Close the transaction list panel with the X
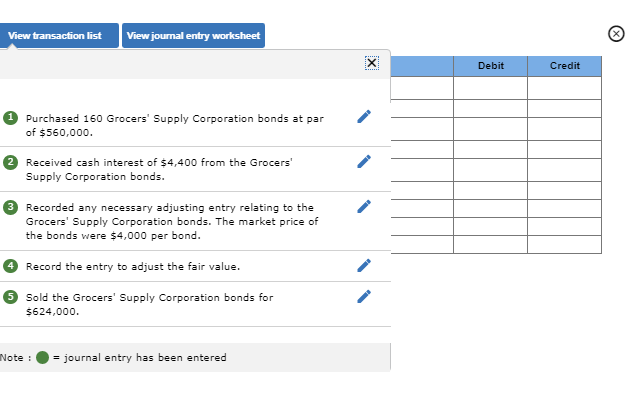627x404 pixels. [x=372, y=63]
